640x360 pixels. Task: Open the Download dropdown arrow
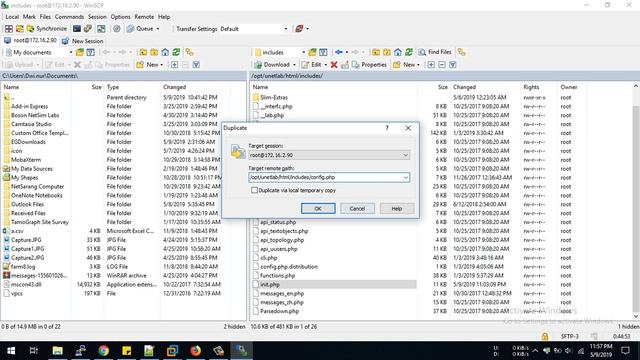click(294, 65)
